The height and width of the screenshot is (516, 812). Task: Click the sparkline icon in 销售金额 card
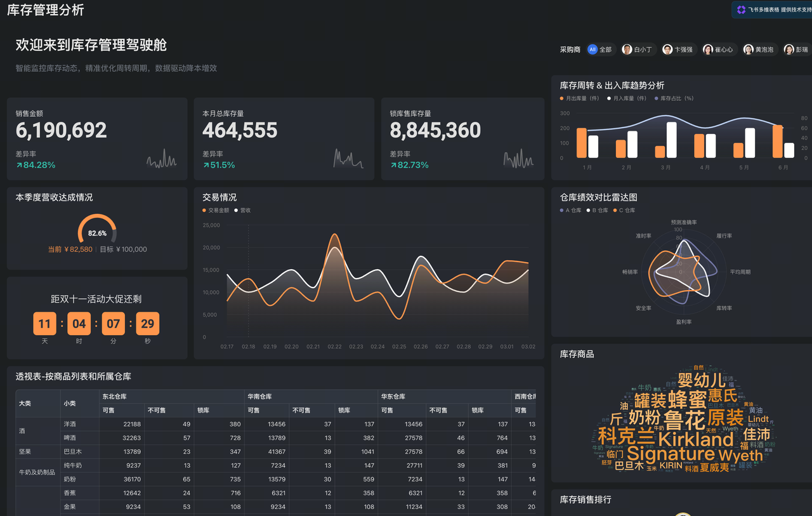[x=162, y=159]
